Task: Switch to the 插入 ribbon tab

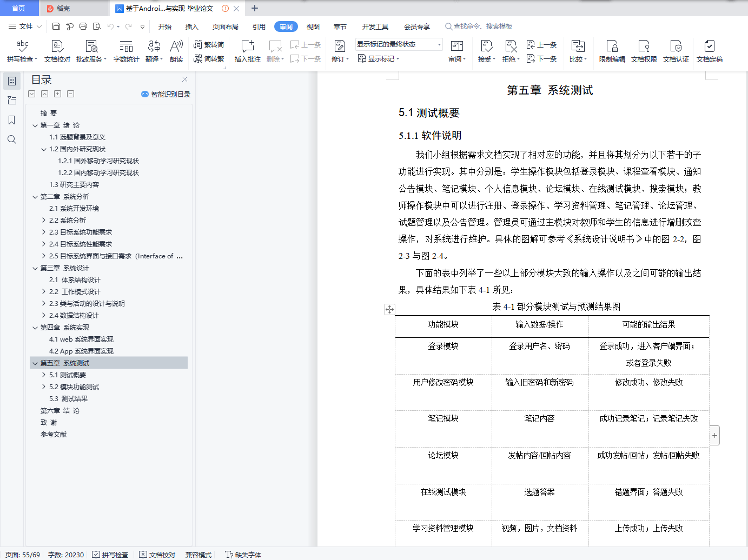Action: coord(192,26)
